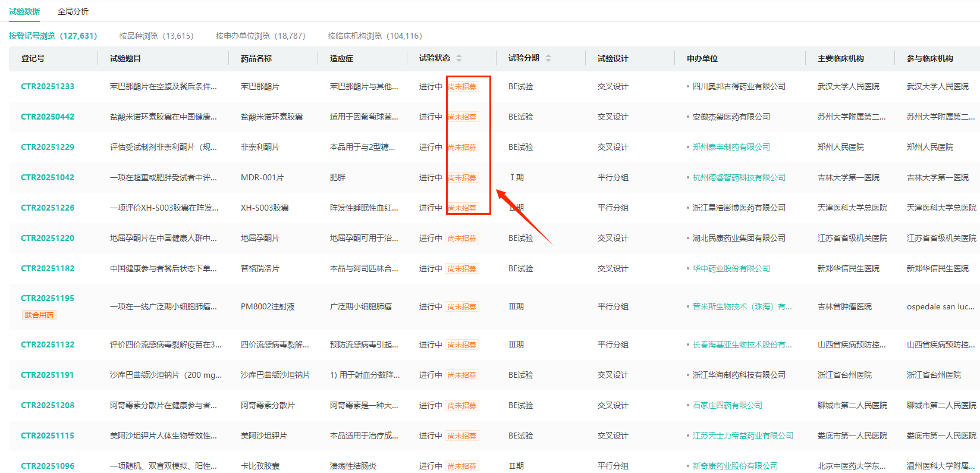Sort by 试验分期 column sort icon
This screenshot has height=473, width=980.
[548, 58]
